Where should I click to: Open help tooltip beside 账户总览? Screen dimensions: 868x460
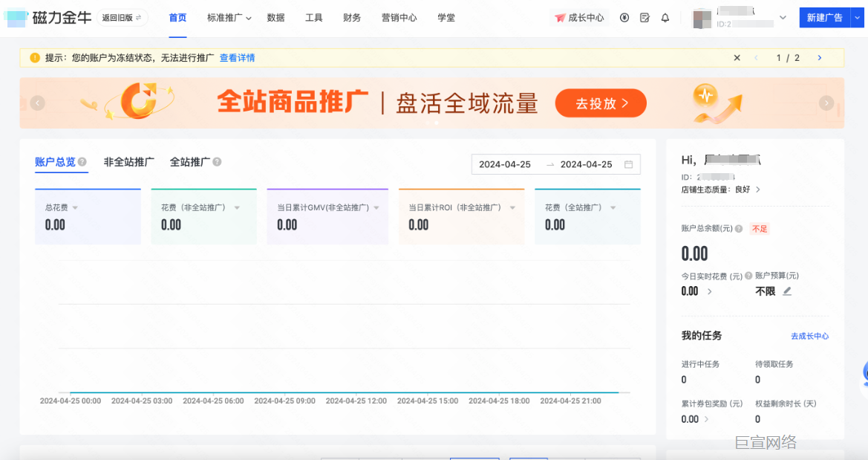point(82,161)
